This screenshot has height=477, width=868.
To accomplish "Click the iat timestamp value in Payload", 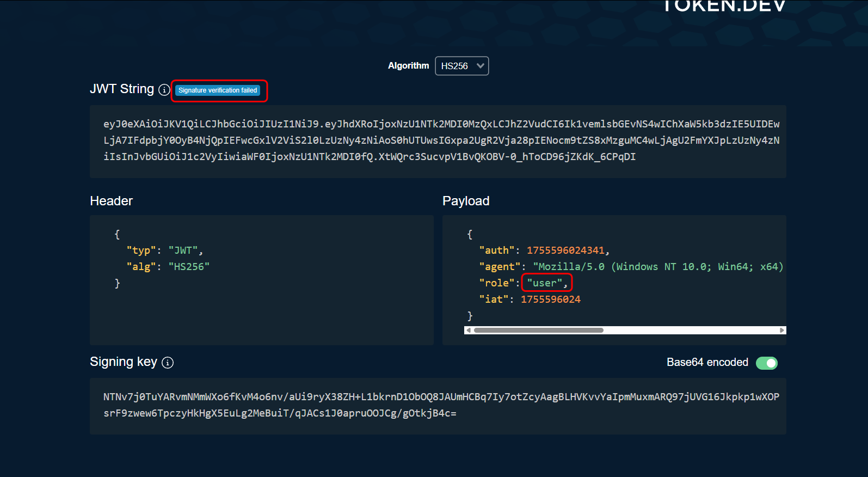I will 550,299.
